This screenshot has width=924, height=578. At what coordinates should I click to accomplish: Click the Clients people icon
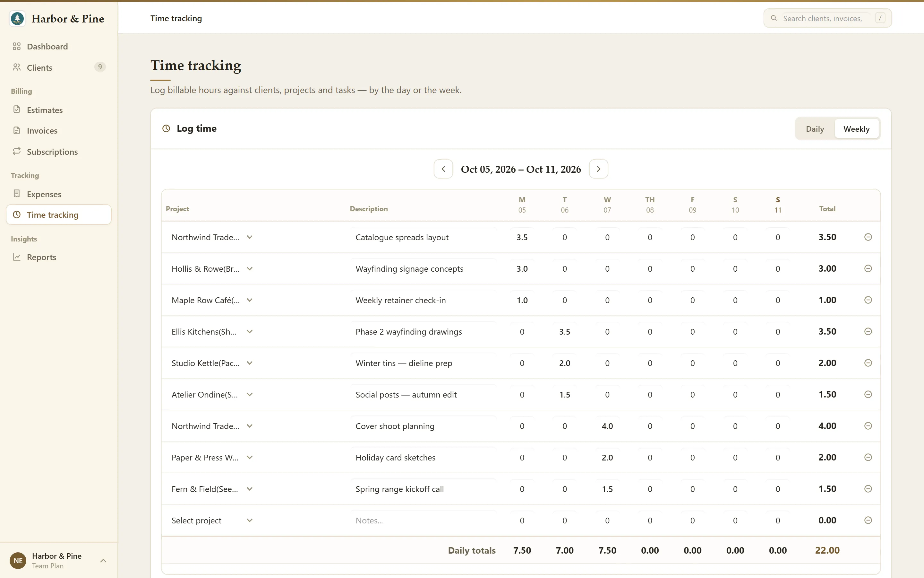coord(16,67)
